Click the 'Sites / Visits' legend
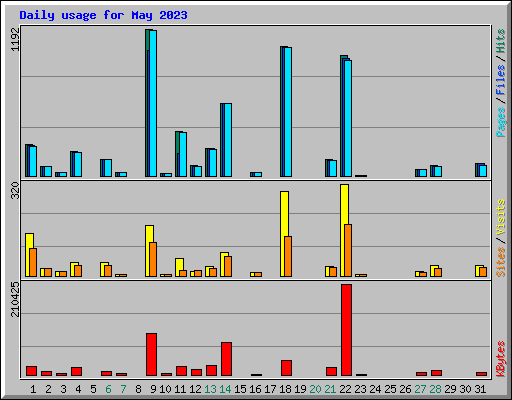 [x=501, y=238]
